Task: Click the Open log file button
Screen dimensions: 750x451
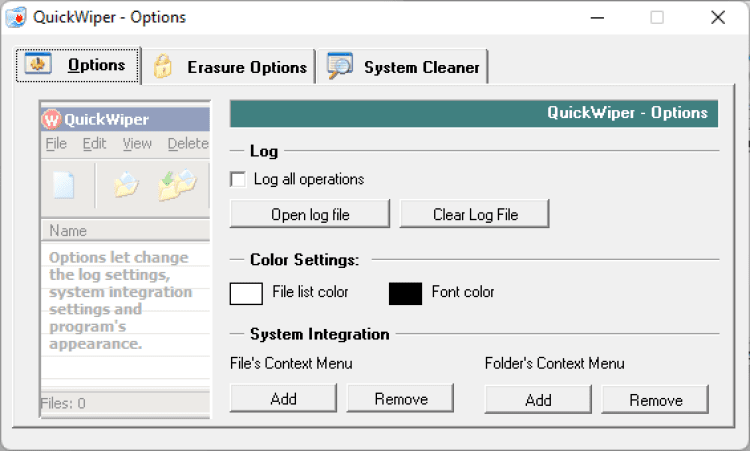Action: 309,214
